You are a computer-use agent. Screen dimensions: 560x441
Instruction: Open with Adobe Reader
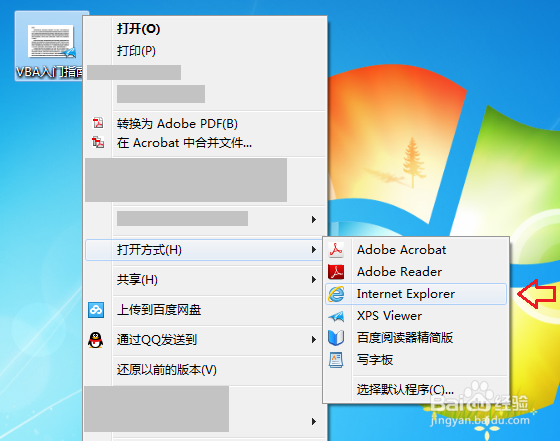coord(416,272)
